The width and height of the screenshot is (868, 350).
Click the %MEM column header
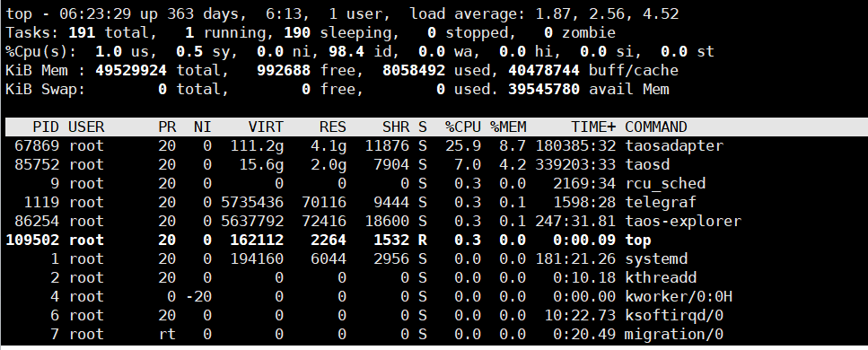508,127
